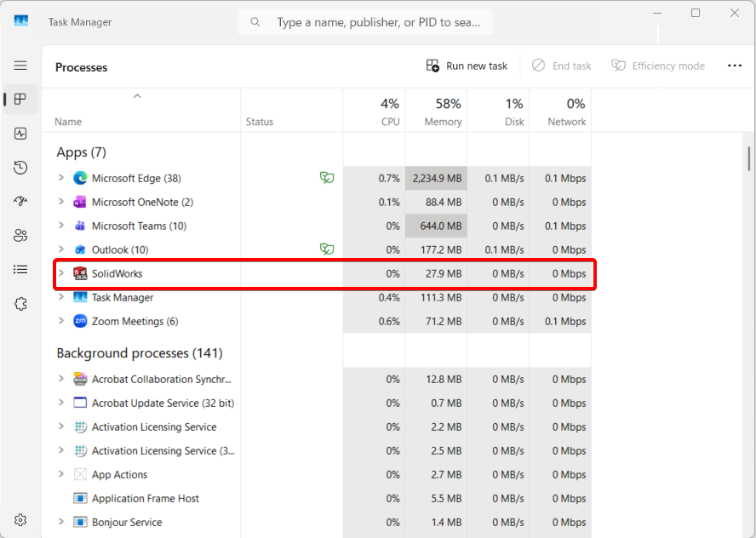Screen dimensions: 756x538
Task: Expand Acrobat Update Service (32 bit) row
Action: point(60,403)
